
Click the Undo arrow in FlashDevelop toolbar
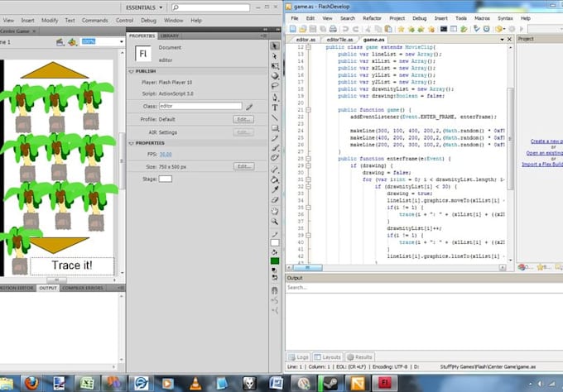(345, 29)
